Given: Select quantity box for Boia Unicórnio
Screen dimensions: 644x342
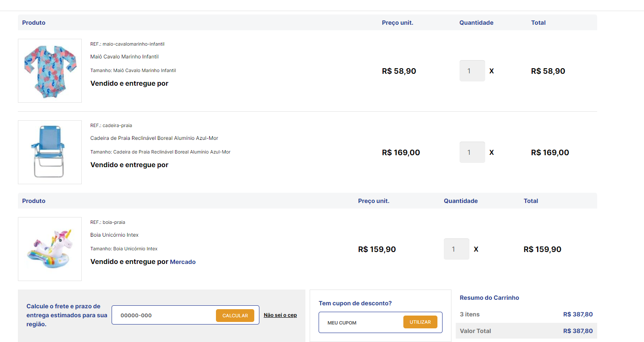Looking at the screenshot, I should pos(457,249).
